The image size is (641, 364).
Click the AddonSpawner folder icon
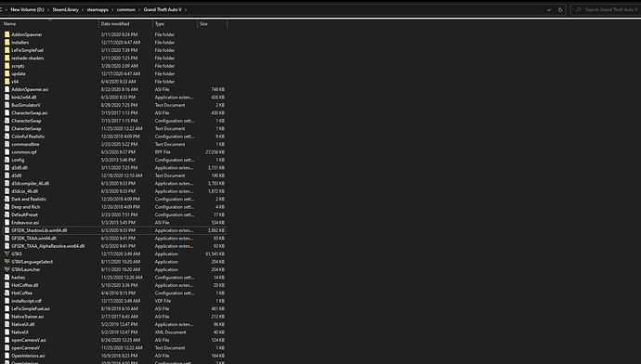7,34
